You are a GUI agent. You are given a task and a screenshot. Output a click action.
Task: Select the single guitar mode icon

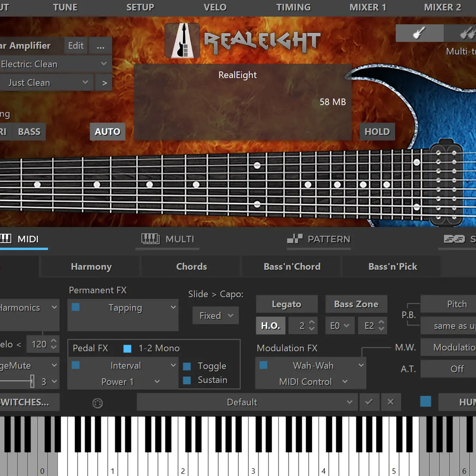pos(419,33)
